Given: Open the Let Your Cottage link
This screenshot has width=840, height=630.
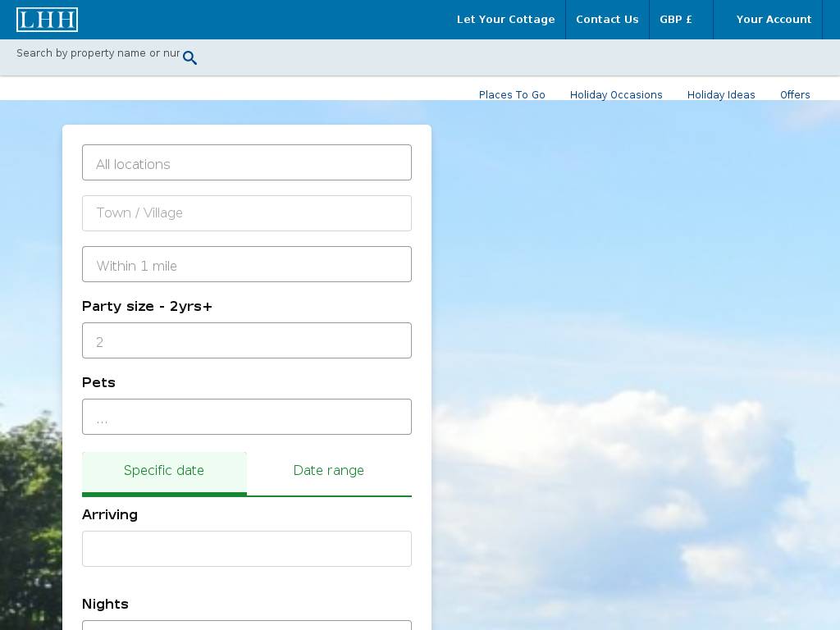Looking at the screenshot, I should [x=505, y=20].
